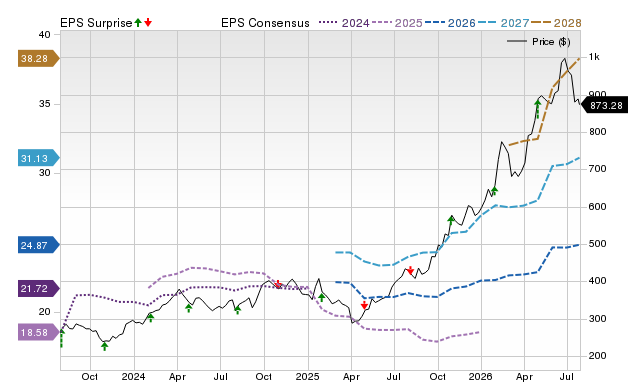Click the 30 label on the EPS axis
This screenshot has height=382, width=640.
[x=44, y=173]
